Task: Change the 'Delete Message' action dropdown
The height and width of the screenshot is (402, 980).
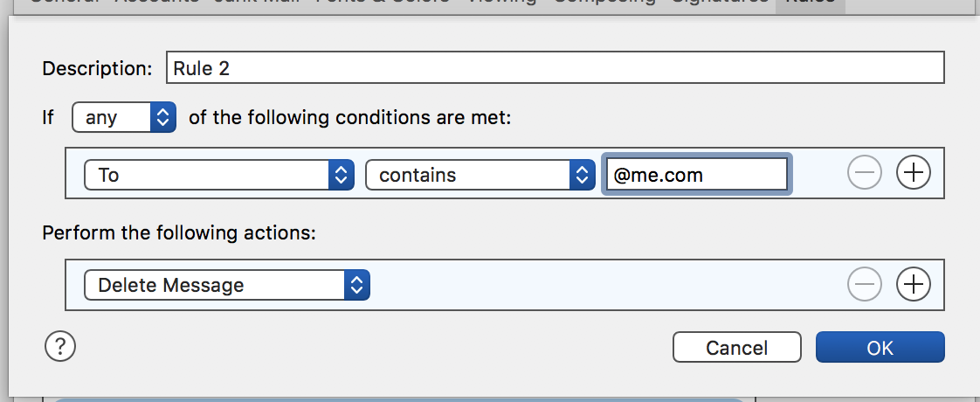Action: click(x=226, y=285)
